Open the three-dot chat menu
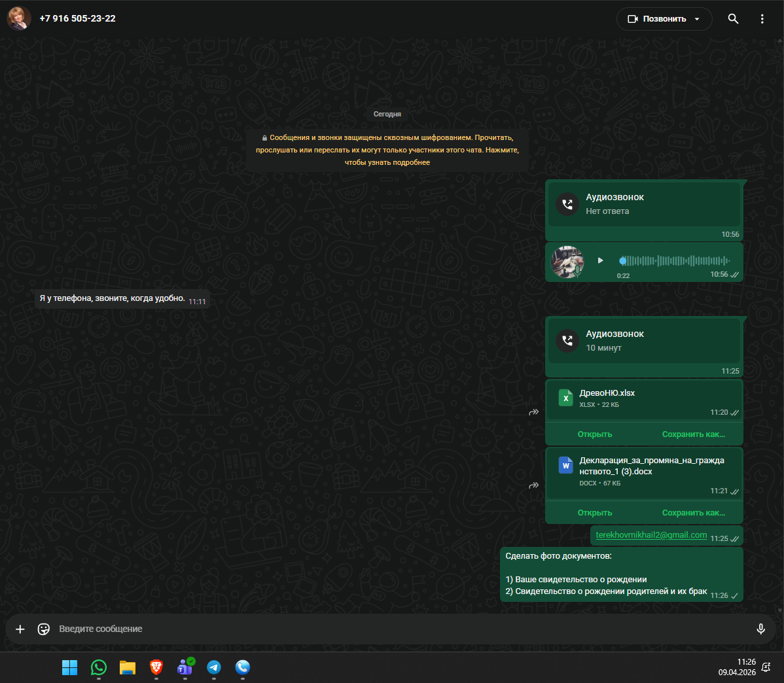 (762, 19)
